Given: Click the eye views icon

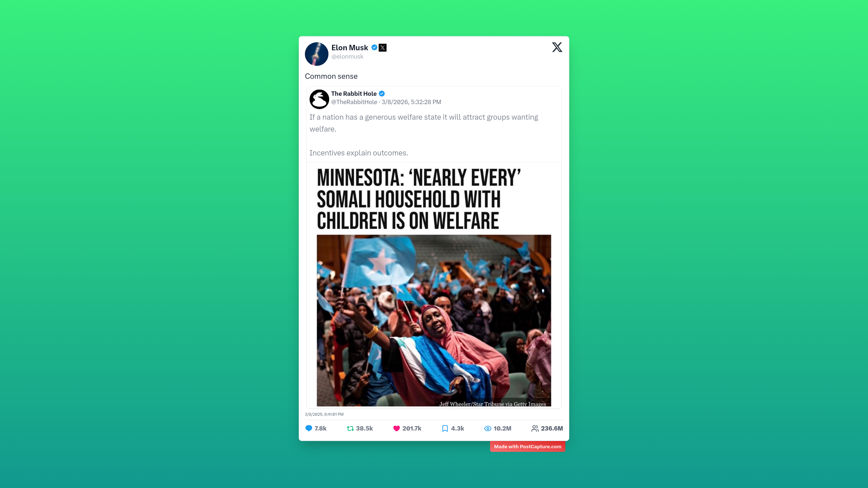Looking at the screenshot, I should [x=488, y=428].
